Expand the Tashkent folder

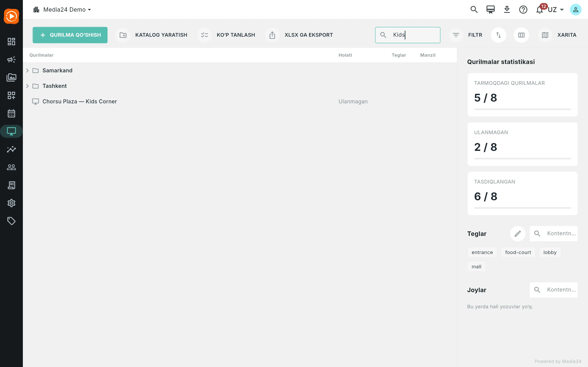27,86
